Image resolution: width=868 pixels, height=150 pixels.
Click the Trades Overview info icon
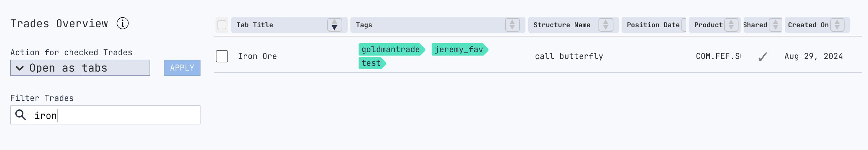click(123, 24)
